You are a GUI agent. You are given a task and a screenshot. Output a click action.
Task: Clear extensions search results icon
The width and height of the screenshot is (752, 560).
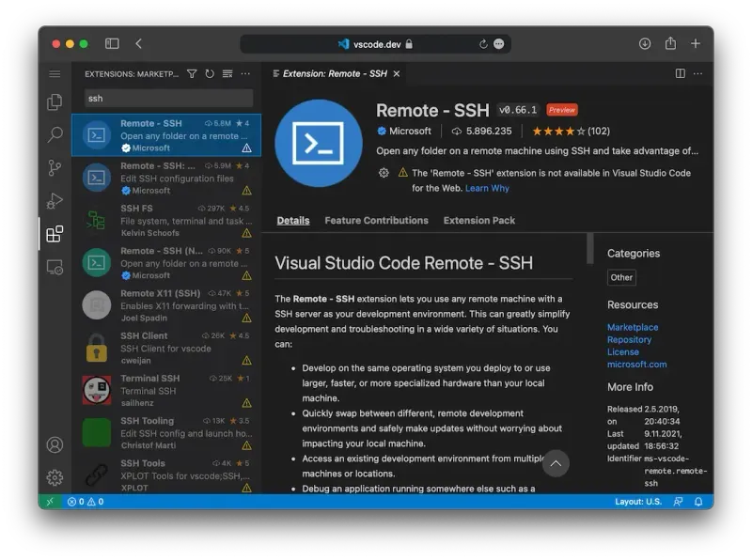[x=227, y=74]
